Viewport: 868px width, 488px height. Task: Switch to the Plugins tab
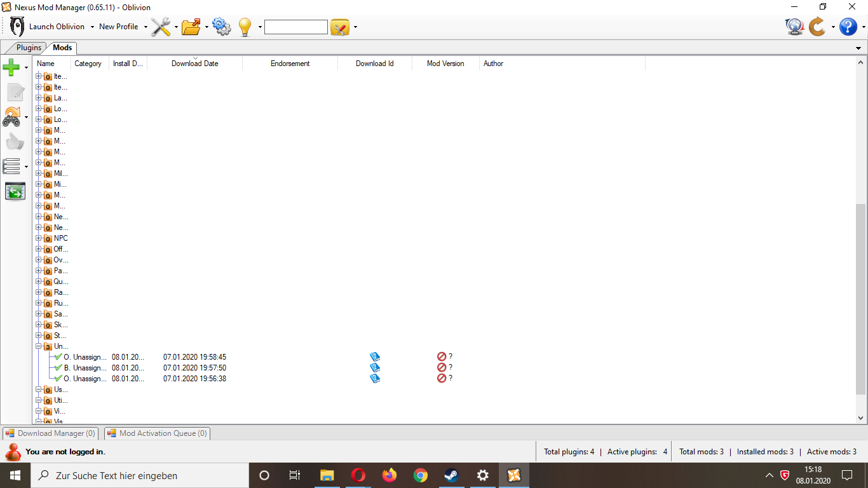pyautogui.click(x=28, y=48)
